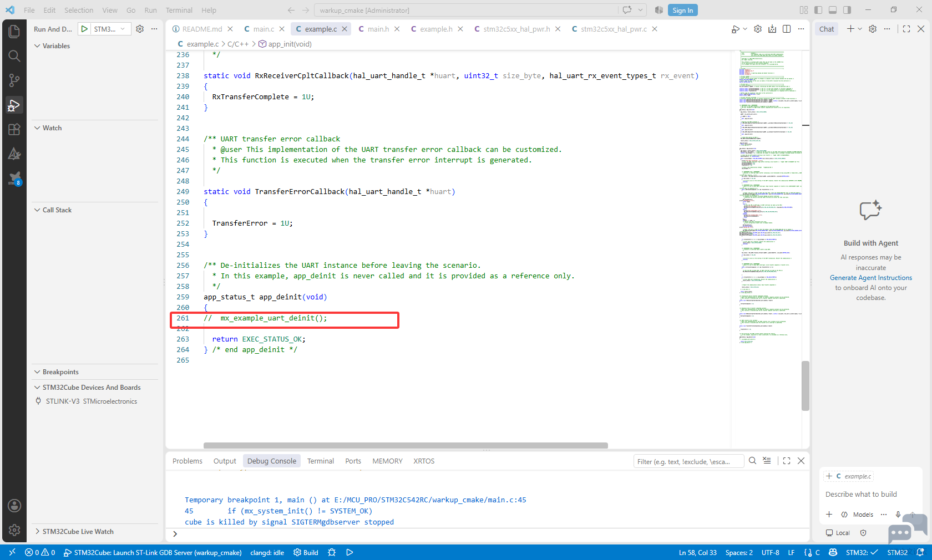Image resolution: width=932 pixels, height=560 pixels.
Task: Open the remote window indicator in status bar
Action: click(x=12, y=552)
